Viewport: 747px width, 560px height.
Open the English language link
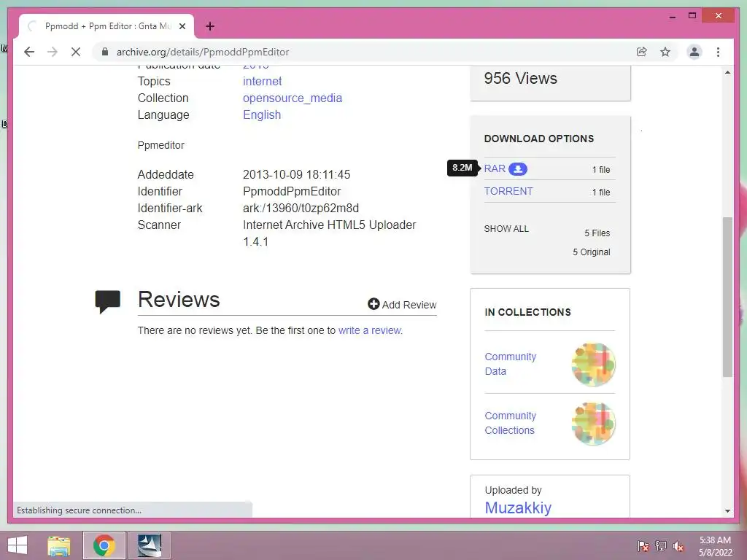(x=262, y=114)
